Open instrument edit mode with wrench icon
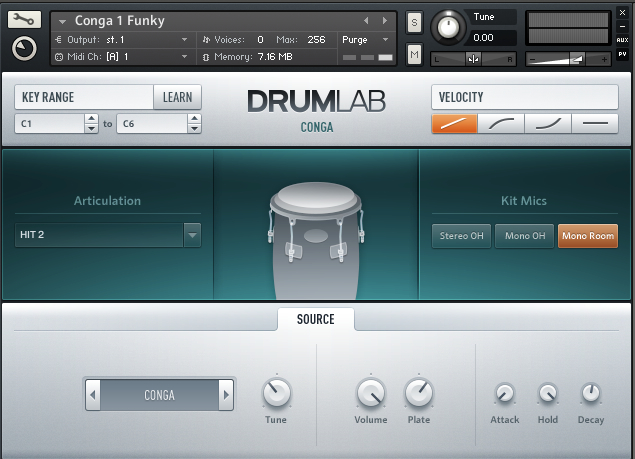Screen dimensions: 635x459 (x=24, y=19)
